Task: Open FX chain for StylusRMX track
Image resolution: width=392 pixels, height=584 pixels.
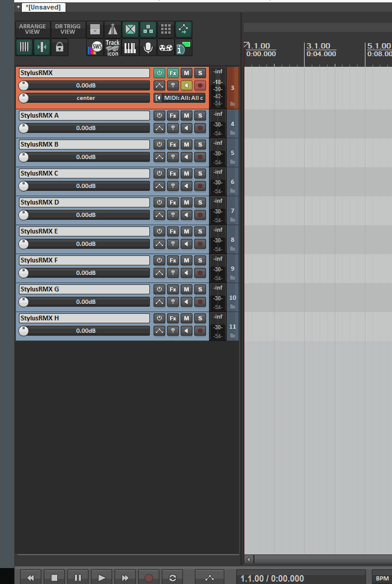Action: point(173,73)
